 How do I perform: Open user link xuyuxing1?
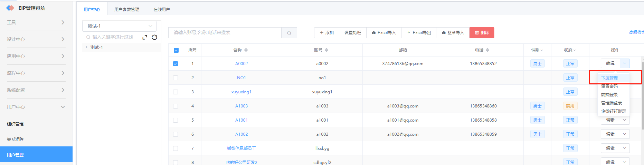(x=241, y=92)
